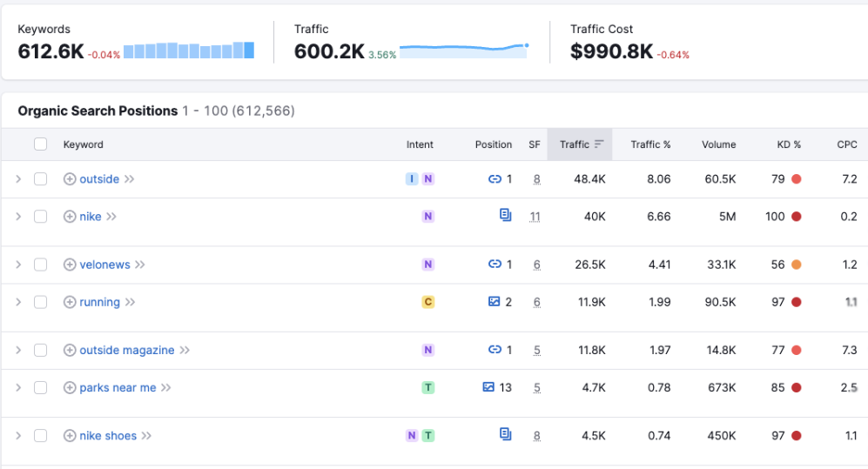Screen dimensions: 868x469
Task: Check the box for running keyword
Action: coord(40,303)
